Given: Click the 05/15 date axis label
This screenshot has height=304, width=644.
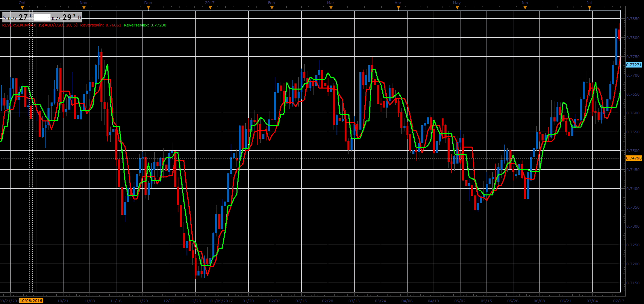Looking at the screenshot, I should pos(486,301).
